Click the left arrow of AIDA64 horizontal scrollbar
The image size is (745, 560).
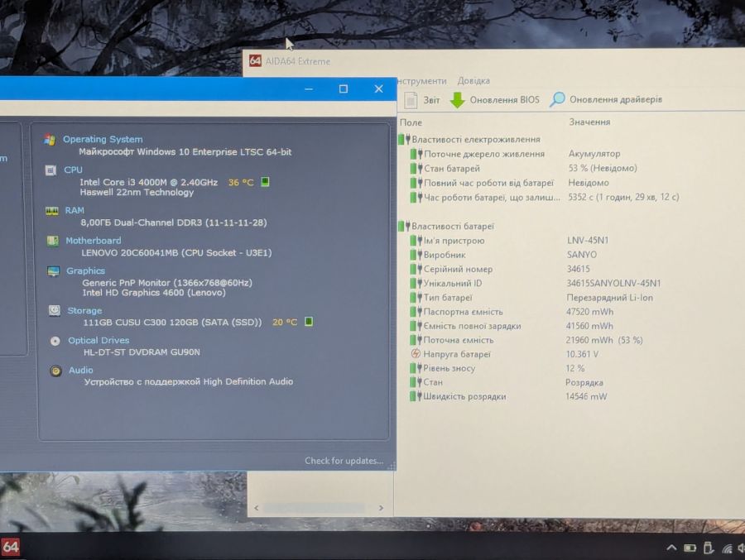click(257, 508)
